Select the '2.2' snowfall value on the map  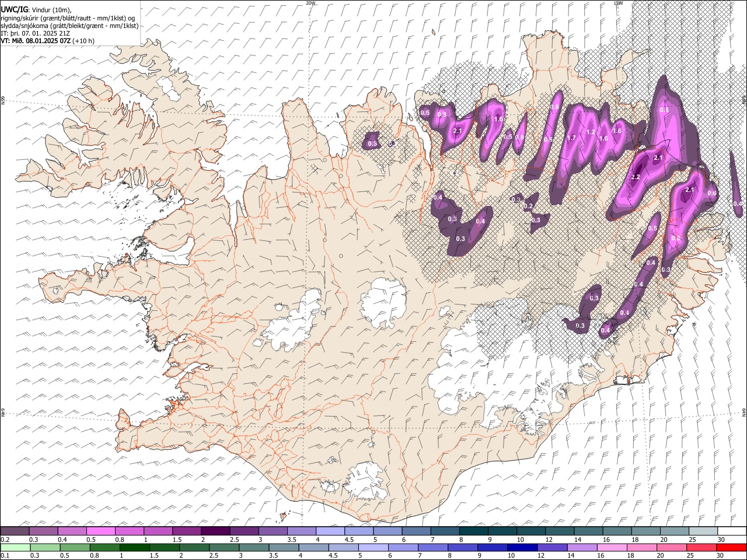(636, 177)
